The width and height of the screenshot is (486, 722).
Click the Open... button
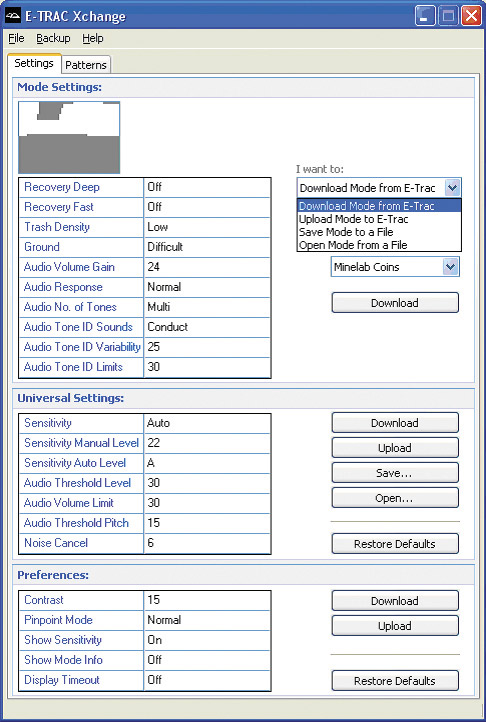(x=395, y=498)
